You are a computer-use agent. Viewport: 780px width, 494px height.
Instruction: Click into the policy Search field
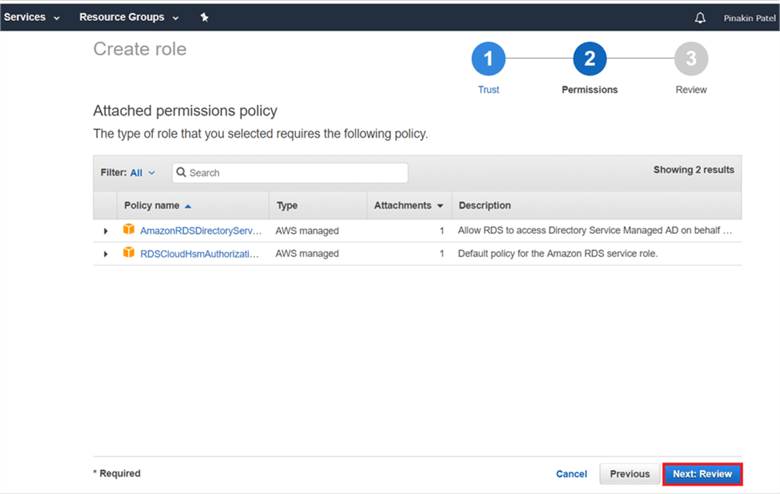pyautogui.click(x=290, y=173)
